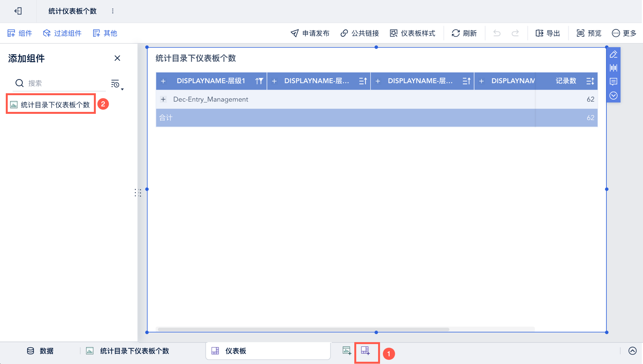Open the search filter sort dropdown
The image size is (643, 364).
point(116,84)
